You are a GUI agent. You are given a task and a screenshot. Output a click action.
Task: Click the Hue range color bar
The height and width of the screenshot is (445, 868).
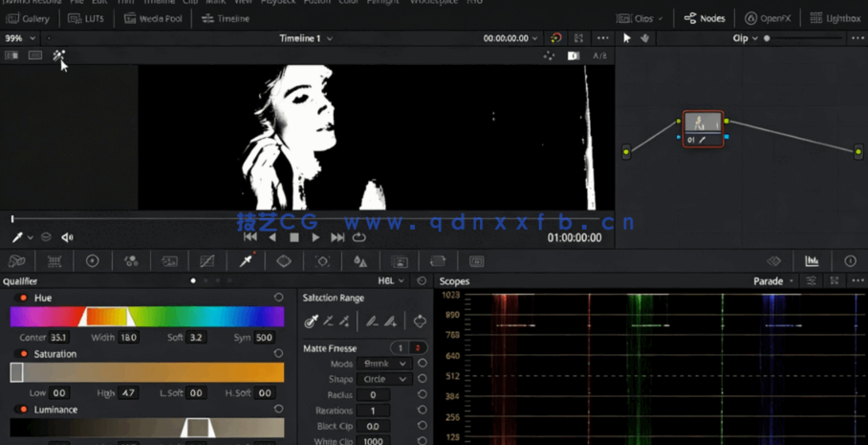click(x=146, y=317)
